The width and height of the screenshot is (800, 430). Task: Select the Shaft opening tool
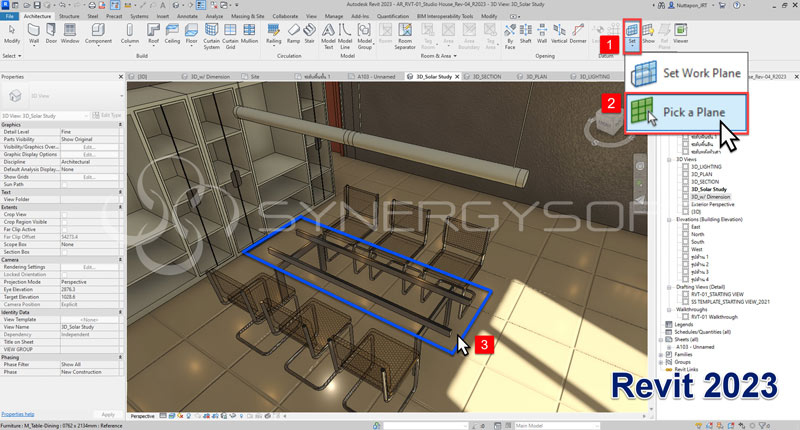pos(526,34)
